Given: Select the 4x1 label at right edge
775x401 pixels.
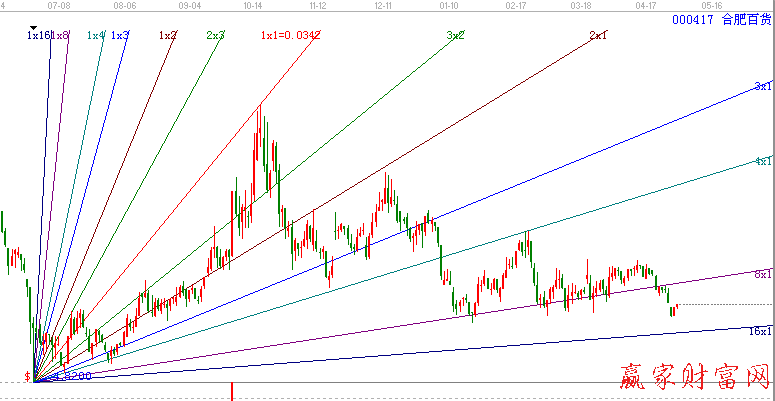Looking at the screenshot, I should pyautogui.click(x=763, y=161).
